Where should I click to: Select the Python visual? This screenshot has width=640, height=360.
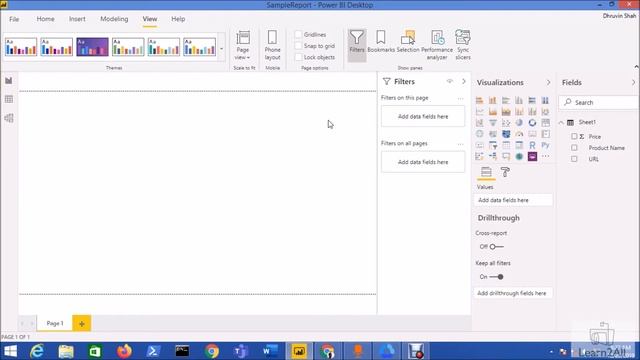[x=545, y=145]
